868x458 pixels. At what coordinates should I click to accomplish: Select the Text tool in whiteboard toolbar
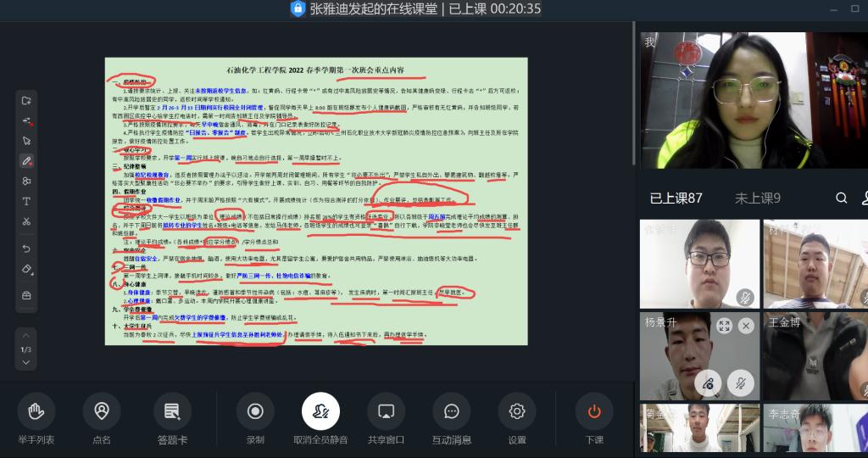coord(26,201)
